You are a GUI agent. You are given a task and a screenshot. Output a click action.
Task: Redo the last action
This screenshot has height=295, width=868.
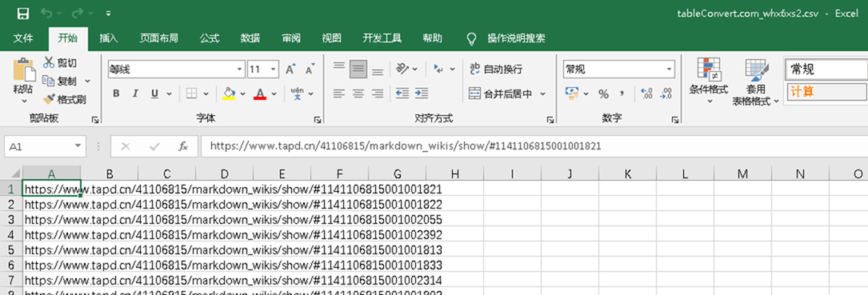coord(78,14)
